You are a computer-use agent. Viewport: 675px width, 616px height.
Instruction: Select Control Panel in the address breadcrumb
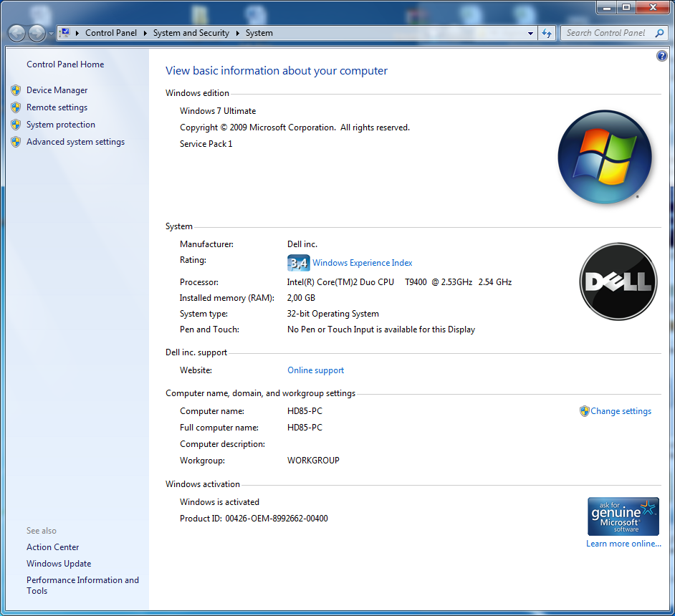click(x=110, y=33)
